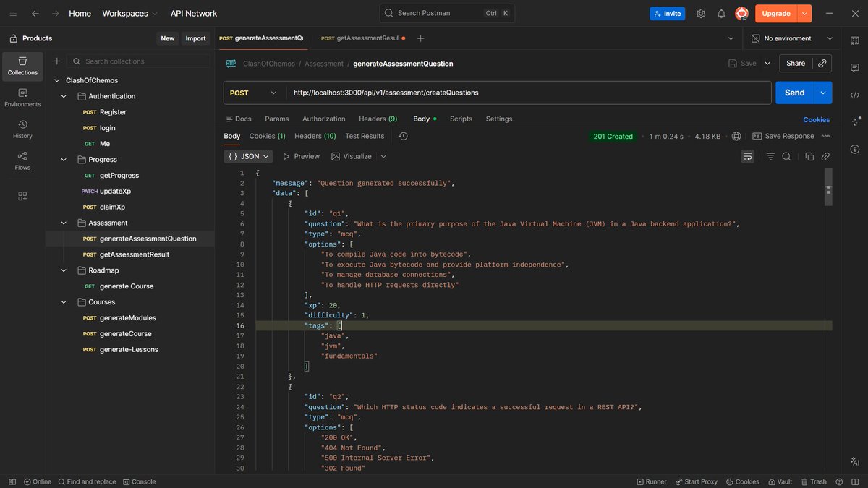Collapse the Courses folder

[64, 302]
